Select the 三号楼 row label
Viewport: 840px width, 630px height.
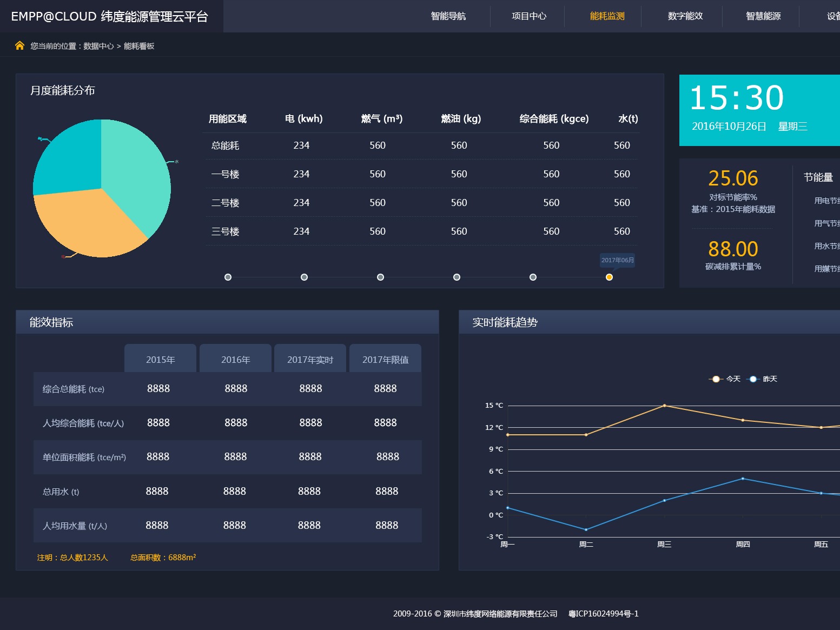(225, 231)
